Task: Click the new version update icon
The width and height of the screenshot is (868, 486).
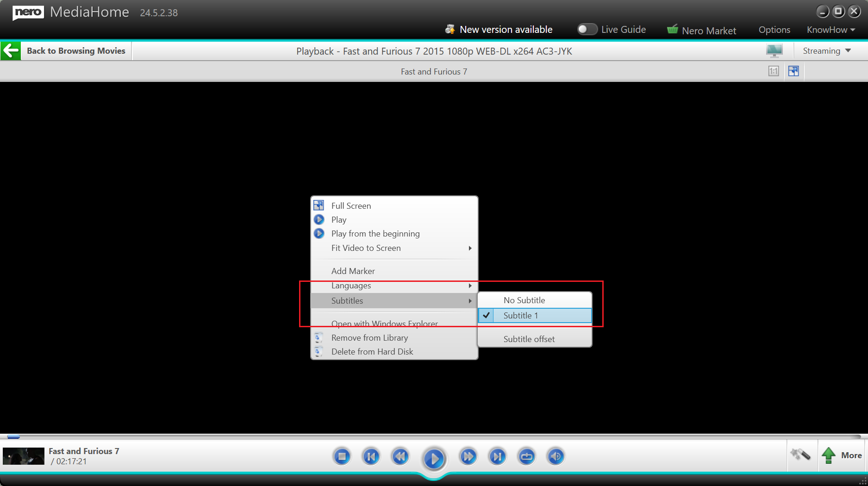Action: 450,30
